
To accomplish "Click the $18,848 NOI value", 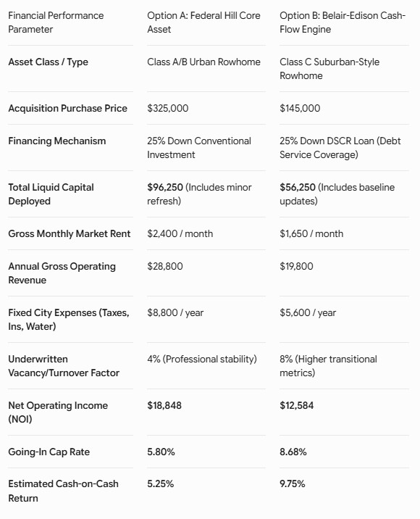I will (164, 405).
